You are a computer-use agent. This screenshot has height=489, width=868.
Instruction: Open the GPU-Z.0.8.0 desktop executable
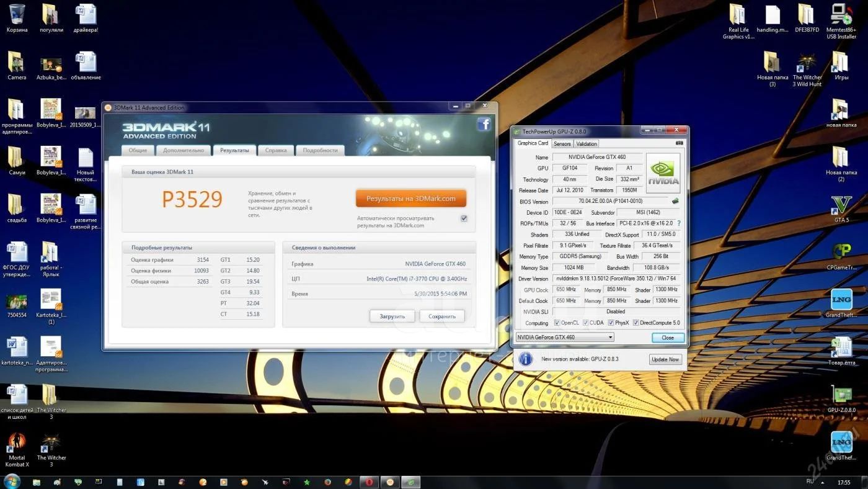pos(841,395)
